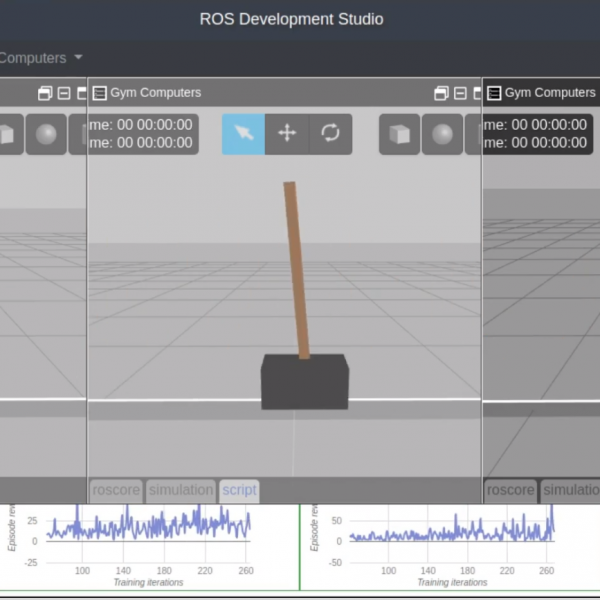
Task: Insert a box shape in the middle simulation window
Action: click(400, 134)
